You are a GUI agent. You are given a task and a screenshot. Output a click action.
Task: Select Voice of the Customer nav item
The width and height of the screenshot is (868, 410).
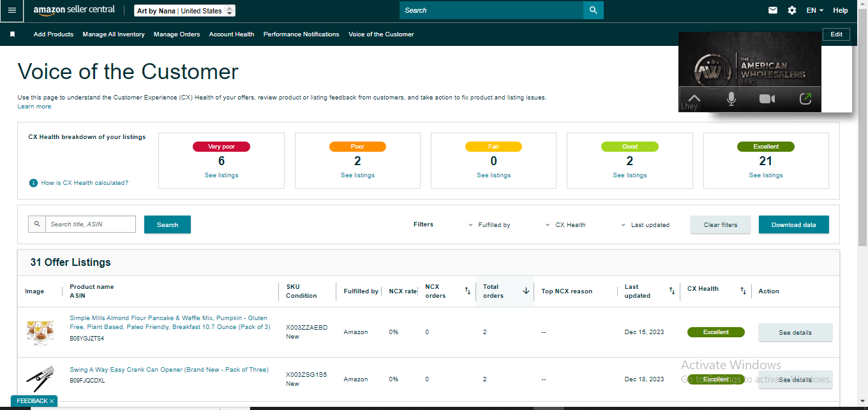point(381,34)
